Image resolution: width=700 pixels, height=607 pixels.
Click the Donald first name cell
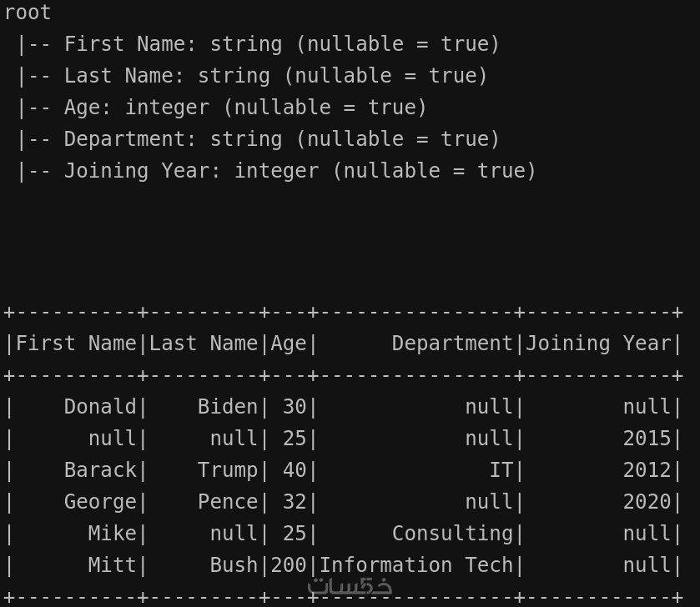pos(100,407)
